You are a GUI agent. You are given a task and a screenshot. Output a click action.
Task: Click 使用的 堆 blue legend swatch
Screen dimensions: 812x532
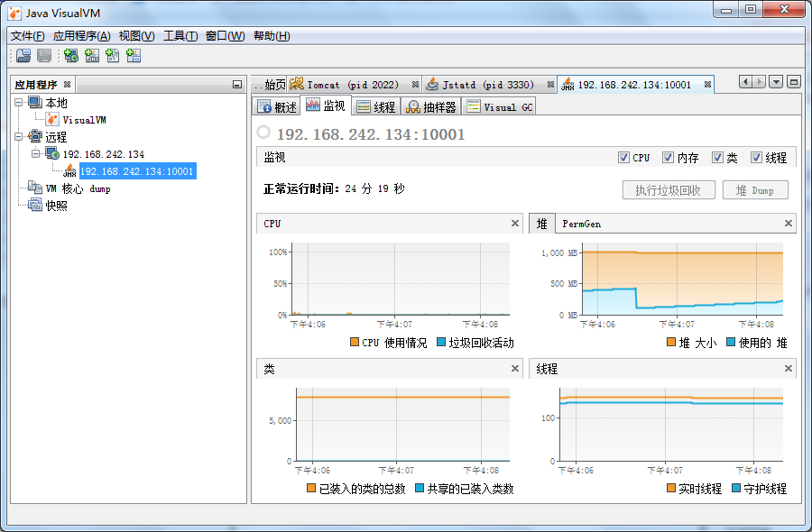click(731, 342)
